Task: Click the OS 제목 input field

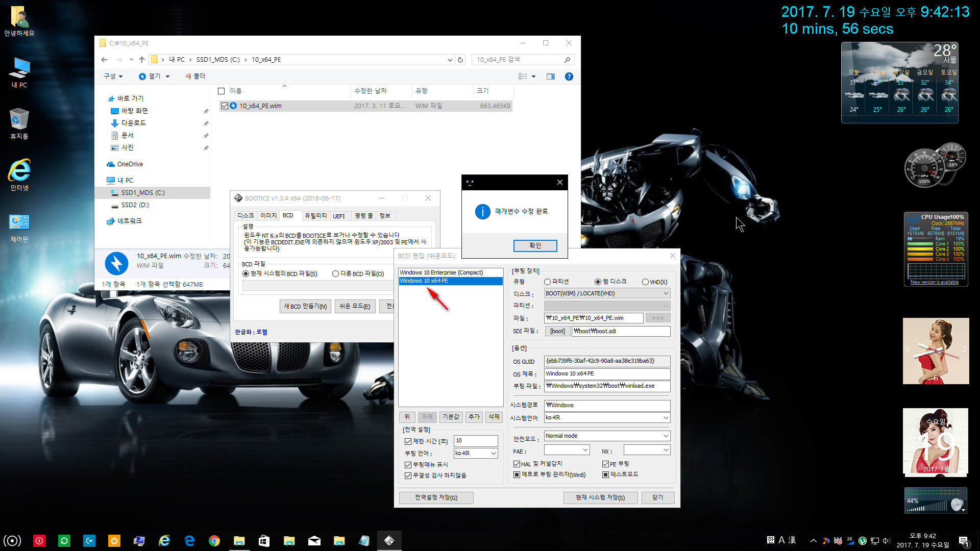Action: click(x=607, y=374)
